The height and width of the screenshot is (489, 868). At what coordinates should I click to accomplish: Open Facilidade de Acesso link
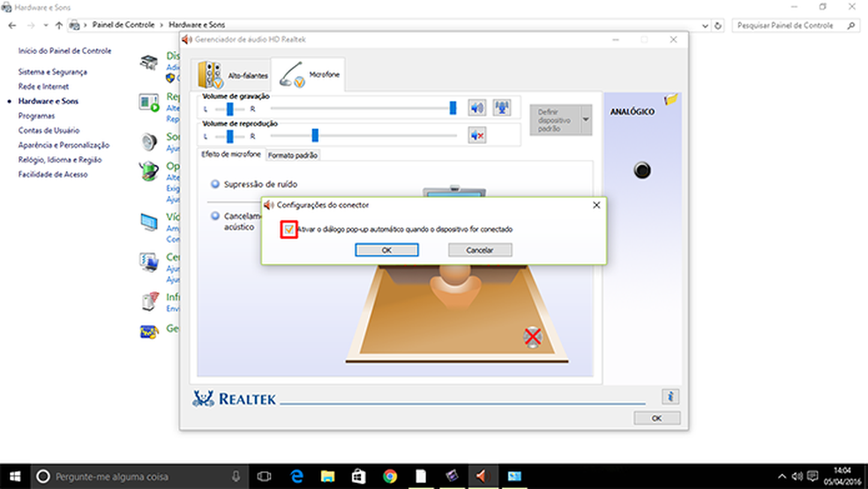point(53,175)
